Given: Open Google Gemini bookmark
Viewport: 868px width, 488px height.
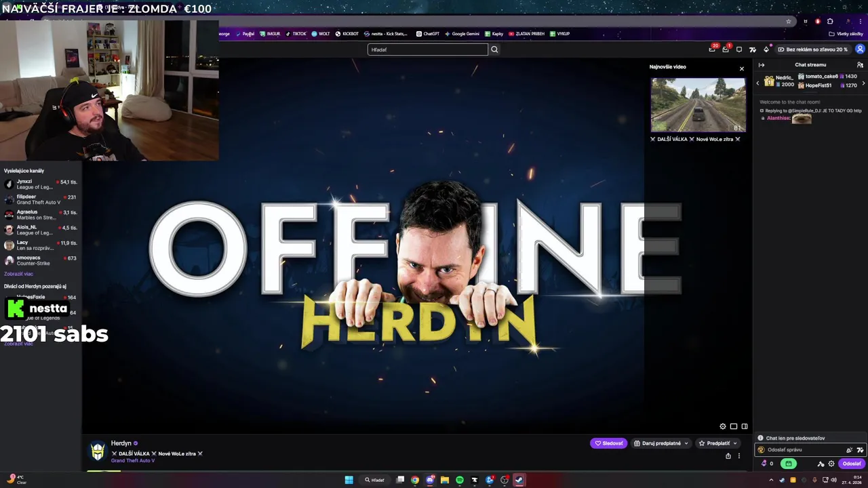Looking at the screenshot, I should click(462, 34).
